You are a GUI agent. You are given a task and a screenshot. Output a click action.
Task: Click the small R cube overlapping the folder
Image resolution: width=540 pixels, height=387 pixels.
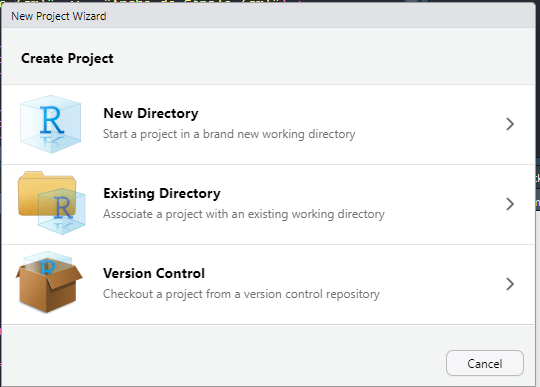(x=62, y=211)
